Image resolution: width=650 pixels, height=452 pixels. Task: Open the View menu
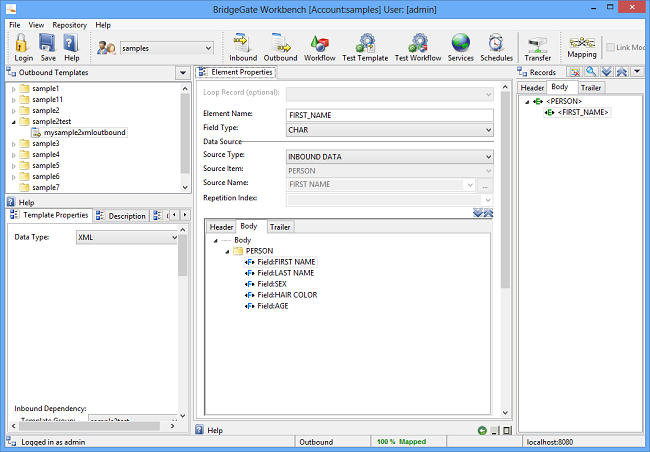click(36, 25)
